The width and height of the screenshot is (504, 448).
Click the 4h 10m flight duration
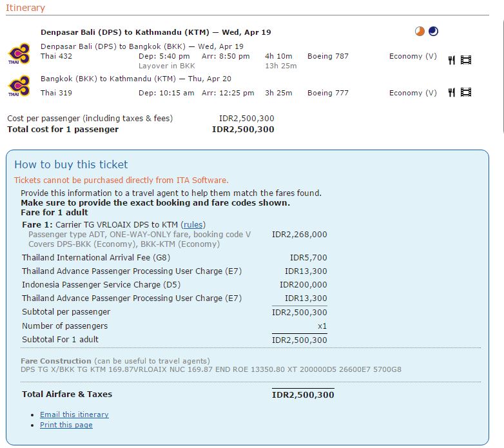point(278,56)
